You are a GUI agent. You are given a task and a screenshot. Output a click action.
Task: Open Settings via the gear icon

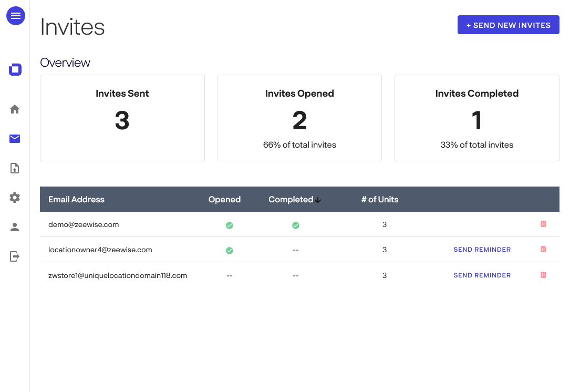(x=14, y=198)
